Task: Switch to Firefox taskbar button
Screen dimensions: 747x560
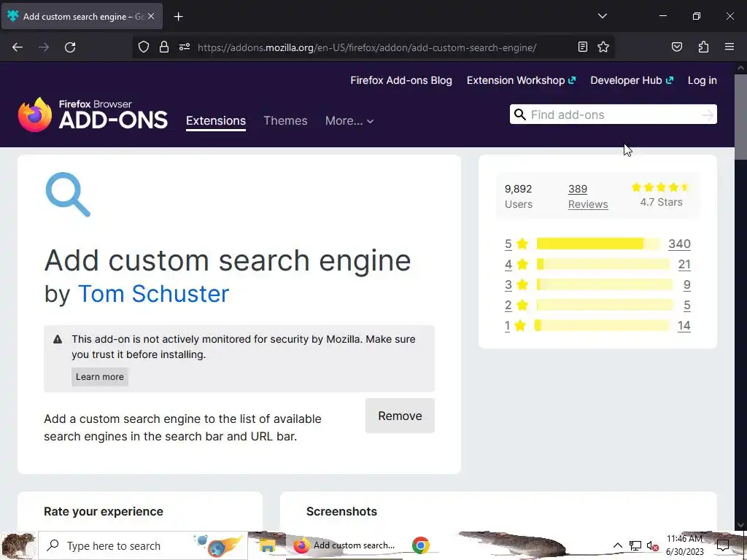Action: (x=344, y=545)
